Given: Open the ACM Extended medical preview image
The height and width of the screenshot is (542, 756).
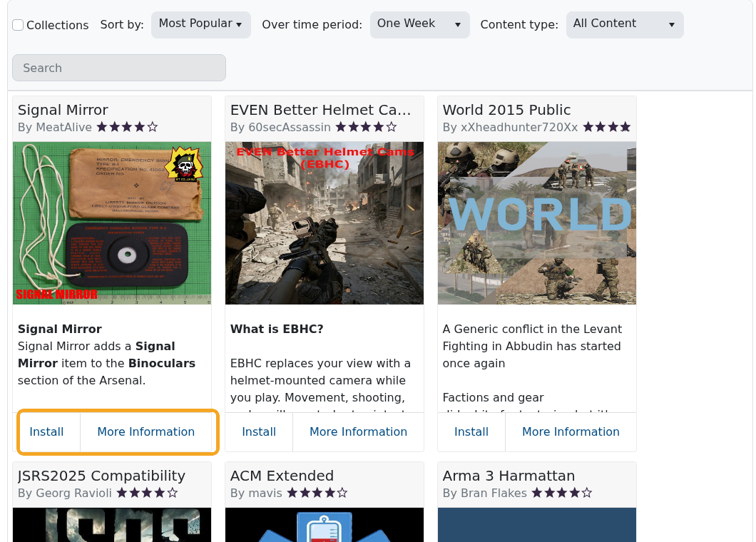Looking at the screenshot, I should pos(325,525).
